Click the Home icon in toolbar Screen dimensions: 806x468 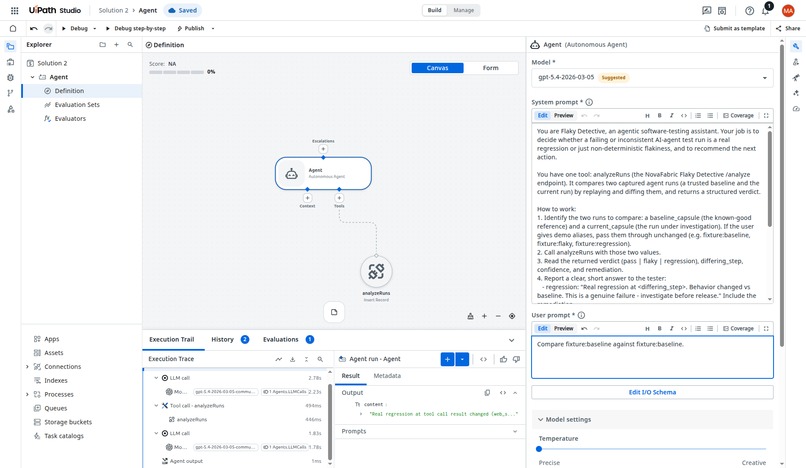click(13, 28)
